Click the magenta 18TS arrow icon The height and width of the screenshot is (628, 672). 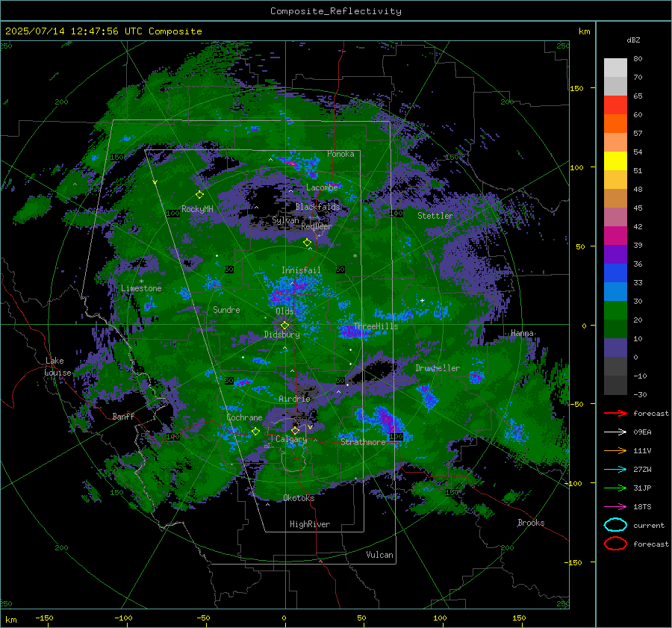[615, 507]
